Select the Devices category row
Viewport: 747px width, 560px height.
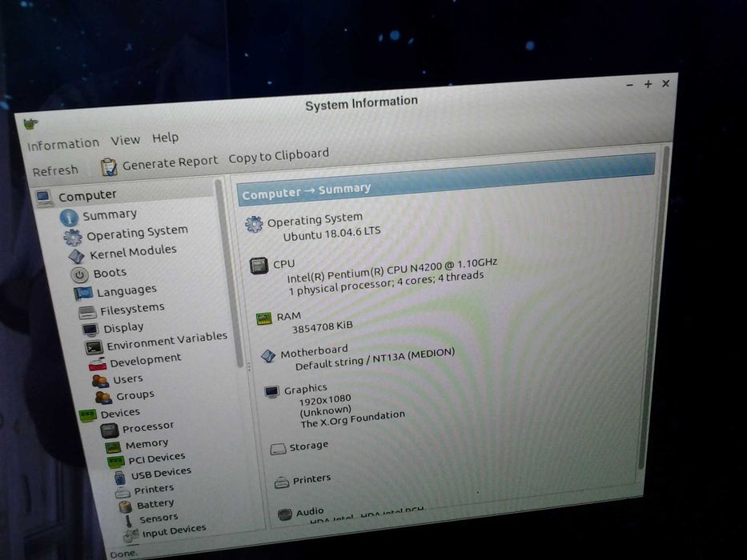[x=120, y=413]
